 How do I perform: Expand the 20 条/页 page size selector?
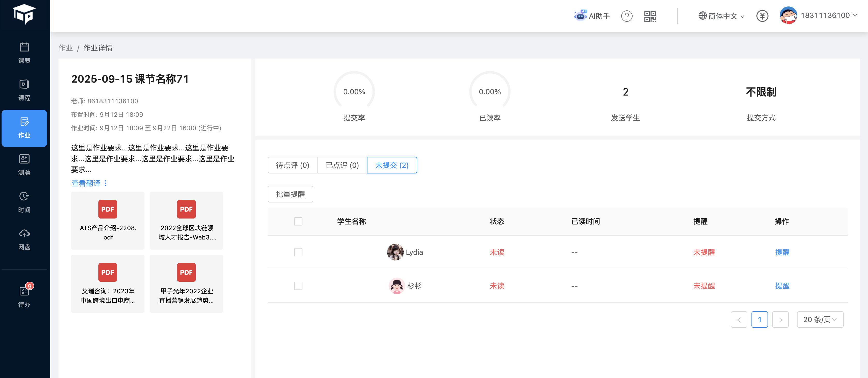820,319
